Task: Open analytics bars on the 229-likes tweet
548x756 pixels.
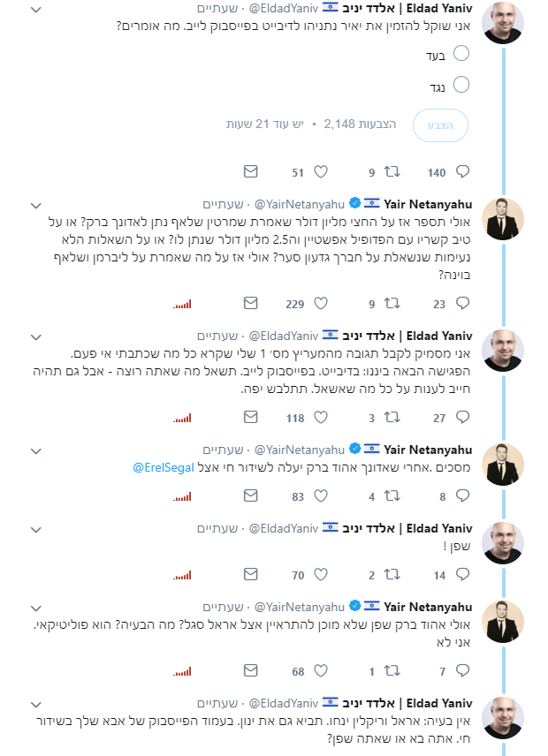Action: pos(181,304)
